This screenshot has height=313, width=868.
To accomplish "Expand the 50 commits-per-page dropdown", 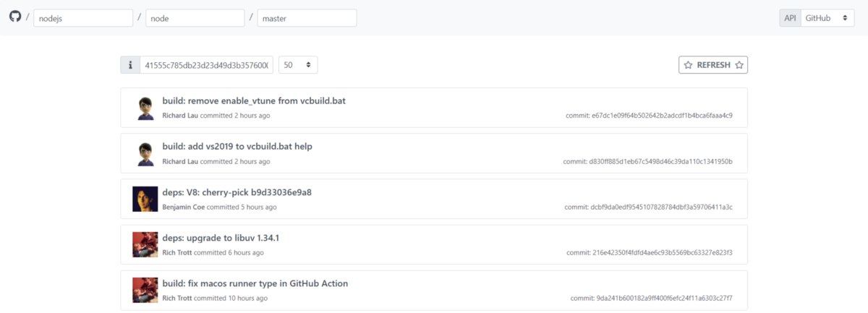I will [298, 65].
